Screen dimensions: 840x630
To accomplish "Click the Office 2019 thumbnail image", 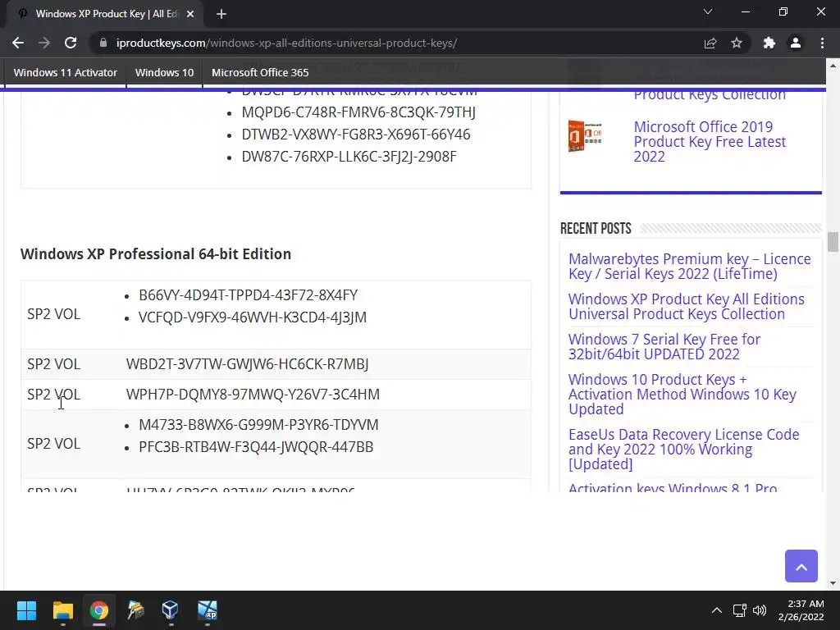I will tap(585, 135).
